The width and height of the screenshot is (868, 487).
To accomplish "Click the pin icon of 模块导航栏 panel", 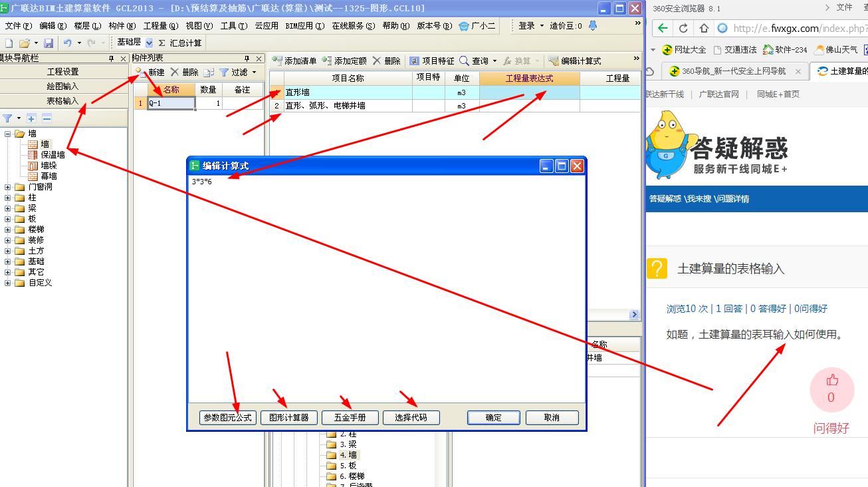I will (112, 59).
